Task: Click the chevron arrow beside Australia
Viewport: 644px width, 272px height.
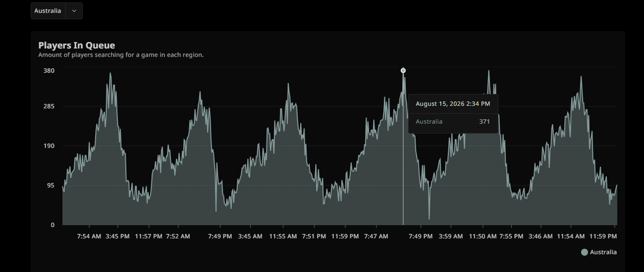Action: click(74, 11)
